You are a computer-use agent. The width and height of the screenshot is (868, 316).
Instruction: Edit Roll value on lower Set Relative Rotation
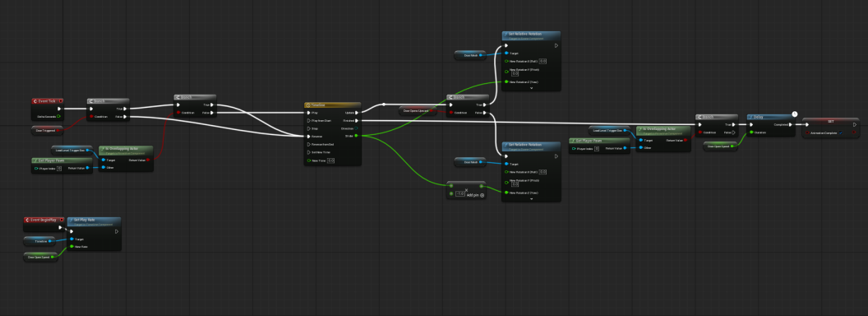pyautogui.click(x=542, y=173)
